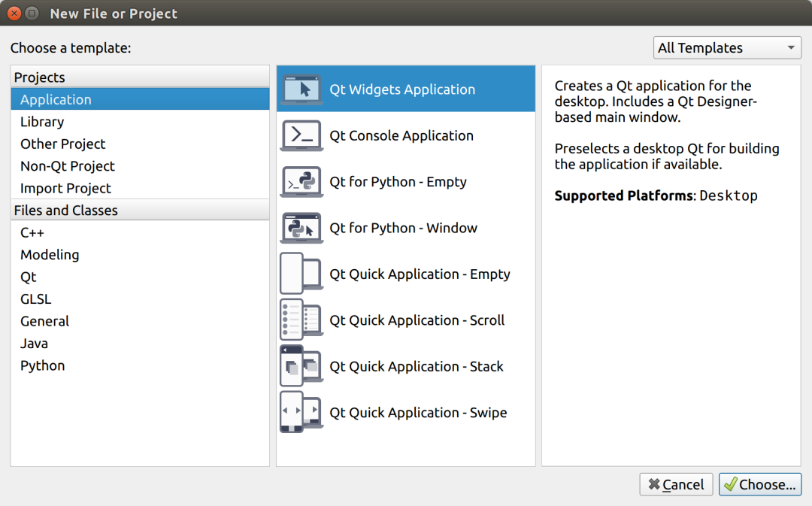The height and width of the screenshot is (506, 812).
Task: Pick the Import Project category
Action: coord(65,188)
